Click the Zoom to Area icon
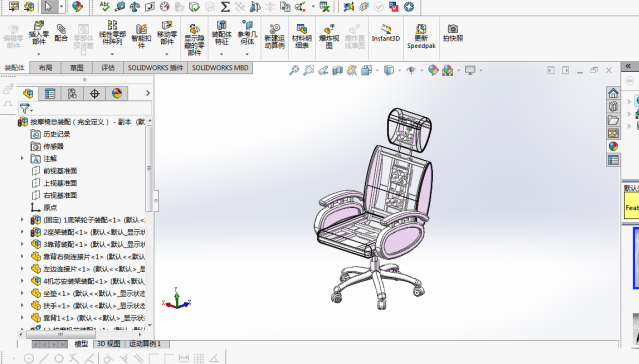This screenshot has height=364, width=639. 308,70
